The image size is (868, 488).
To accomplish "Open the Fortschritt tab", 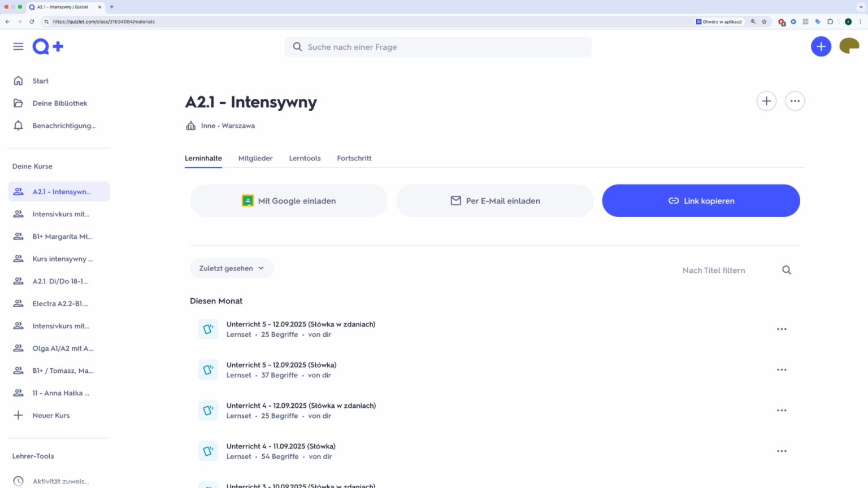I will point(354,158).
